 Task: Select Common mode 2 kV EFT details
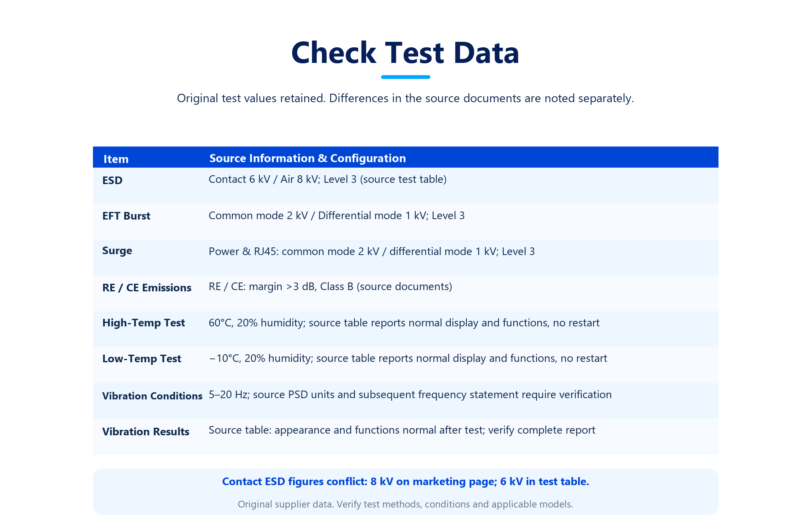(x=337, y=216)
